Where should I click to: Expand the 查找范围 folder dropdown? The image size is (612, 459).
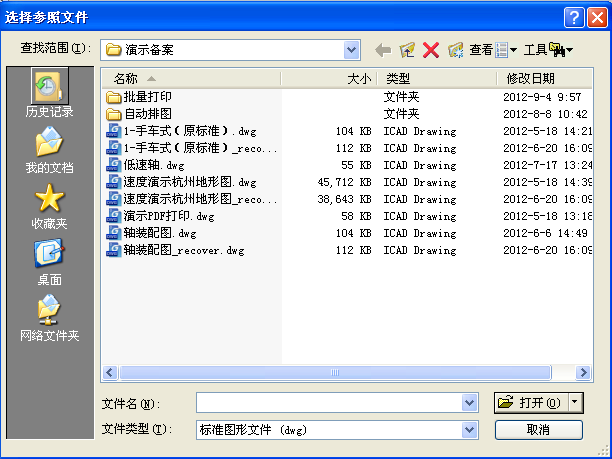point(351,49)
